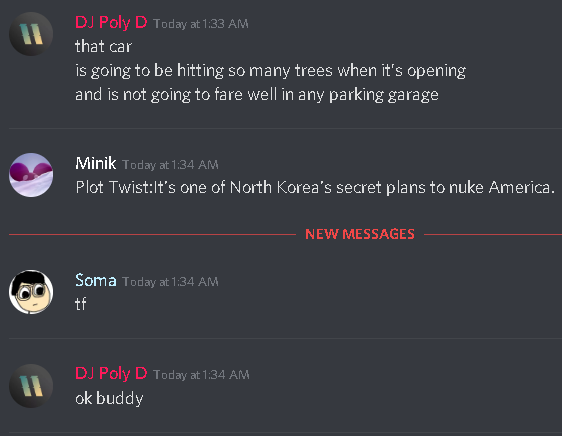This screenshot has height=436, width=562.
Task: Select the Minik username
Action: click(x=96, y=164)
